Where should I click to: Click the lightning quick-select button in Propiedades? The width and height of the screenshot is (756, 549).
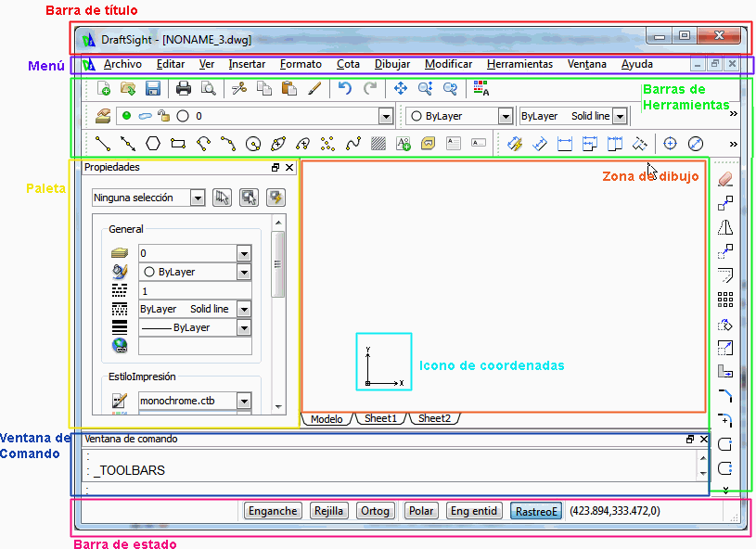click(x=275, y=198)
